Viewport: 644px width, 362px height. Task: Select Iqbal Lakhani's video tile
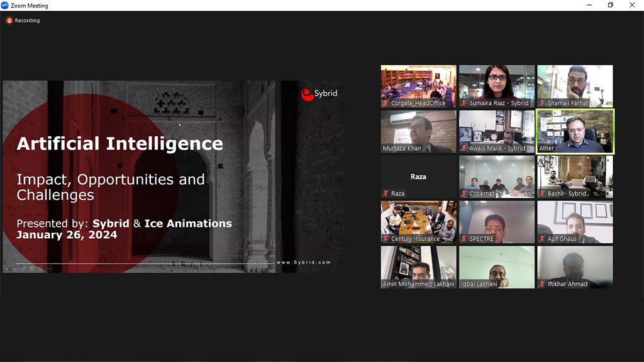(497, 266)
